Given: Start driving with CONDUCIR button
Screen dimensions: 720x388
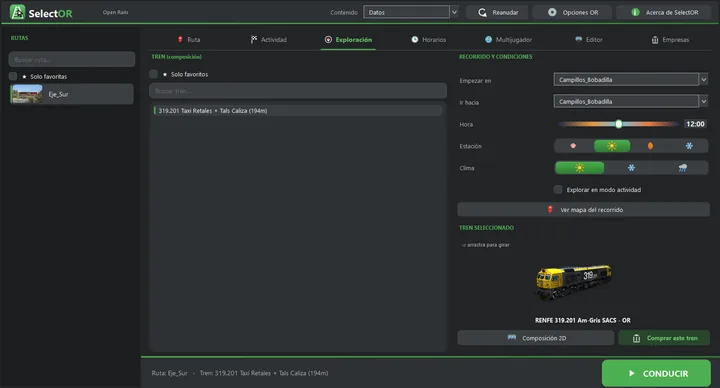Looking at the screenshot, I should point(656,373).
